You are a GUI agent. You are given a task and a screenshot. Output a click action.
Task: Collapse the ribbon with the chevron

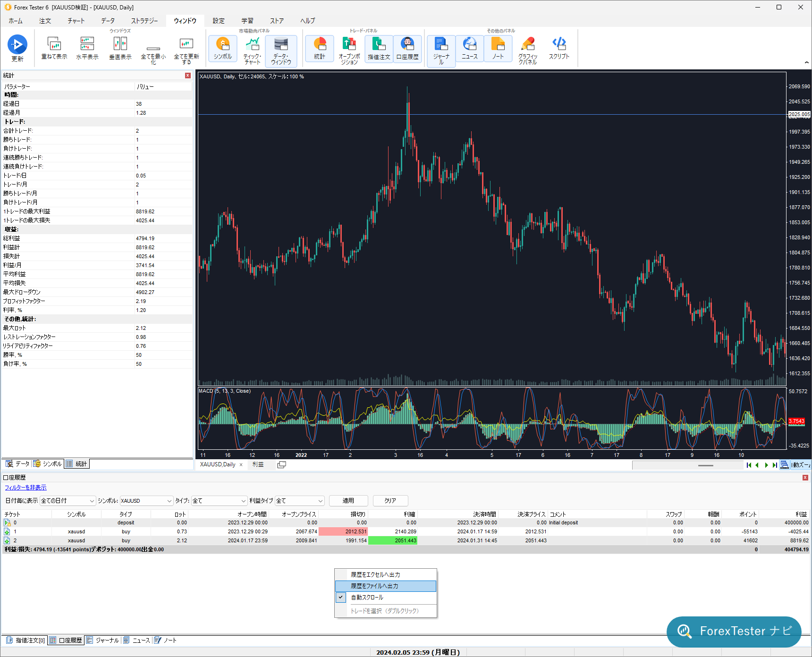[x=806, y=62]
